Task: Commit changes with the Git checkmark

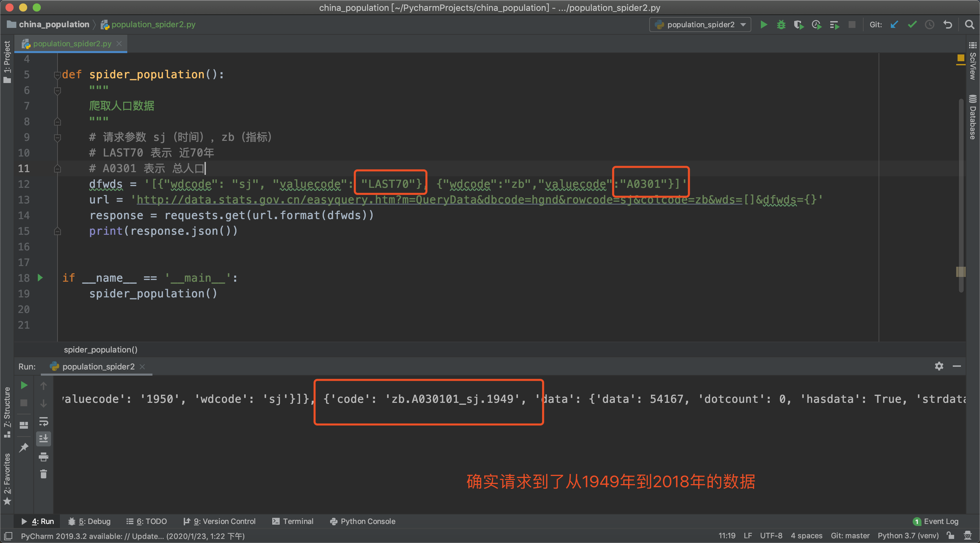Action: click(912, 25)
